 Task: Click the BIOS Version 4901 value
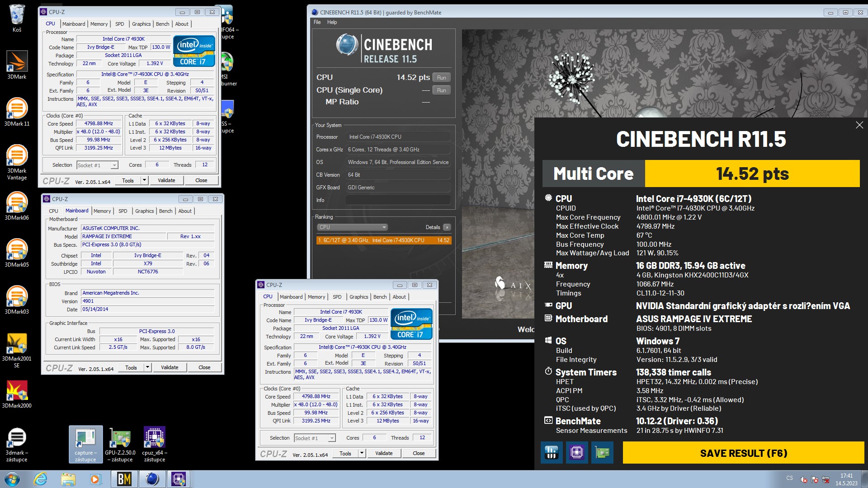click(147, 301)
